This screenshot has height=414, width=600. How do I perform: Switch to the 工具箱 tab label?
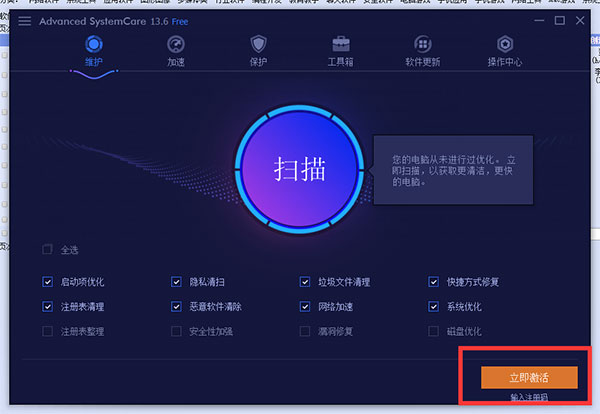click(x=341, y=62)
